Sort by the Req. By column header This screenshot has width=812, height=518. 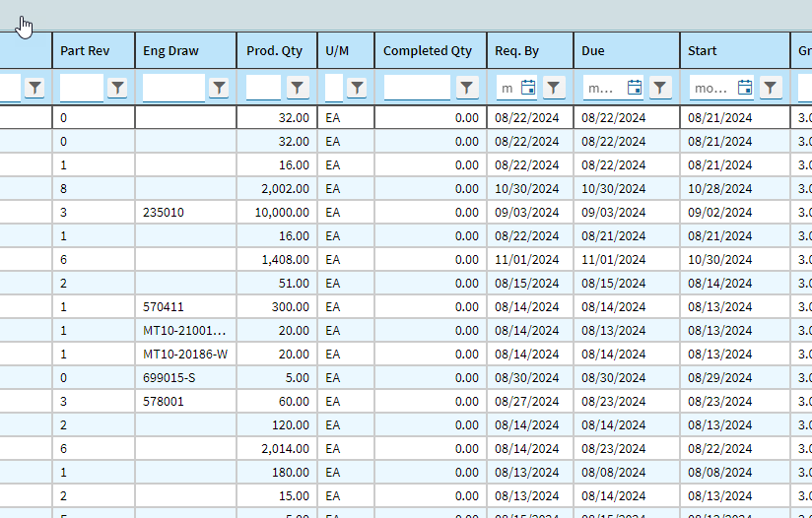pos(530,50)
